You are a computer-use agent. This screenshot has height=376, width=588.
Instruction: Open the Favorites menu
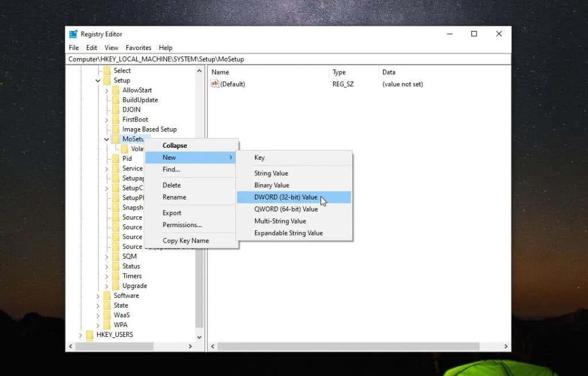138,48
